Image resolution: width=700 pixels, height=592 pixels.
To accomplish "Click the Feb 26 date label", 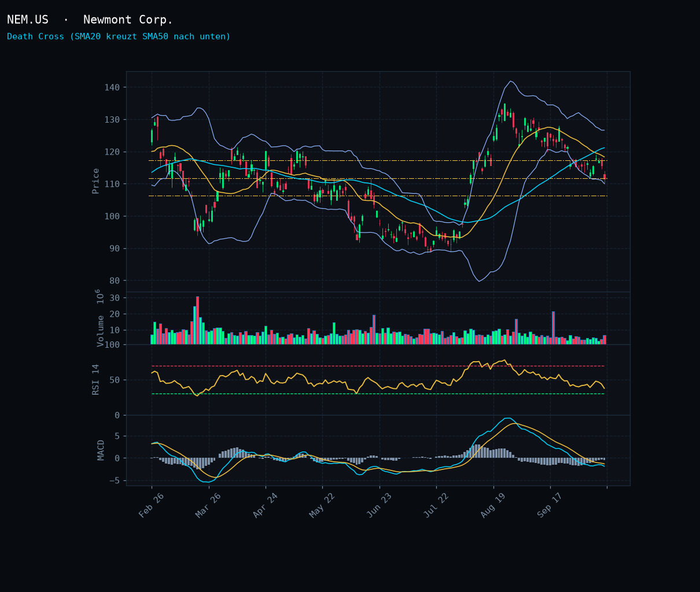I will click(151, 505).
